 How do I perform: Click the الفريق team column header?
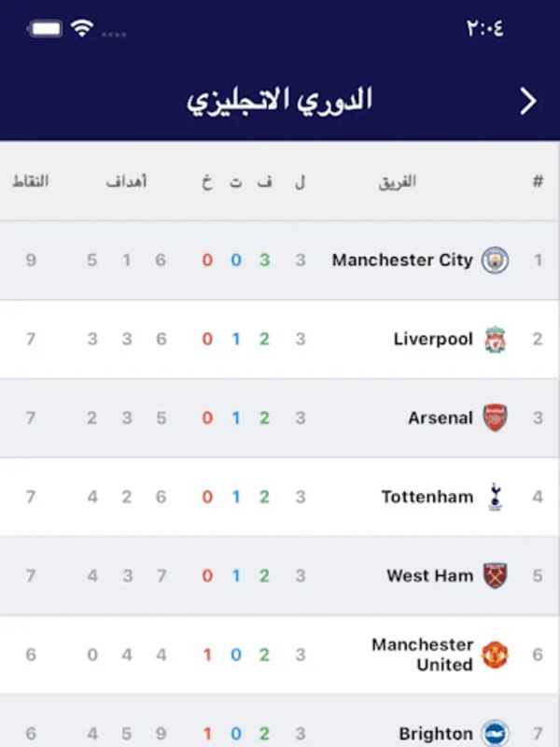[x=398, y=181]
